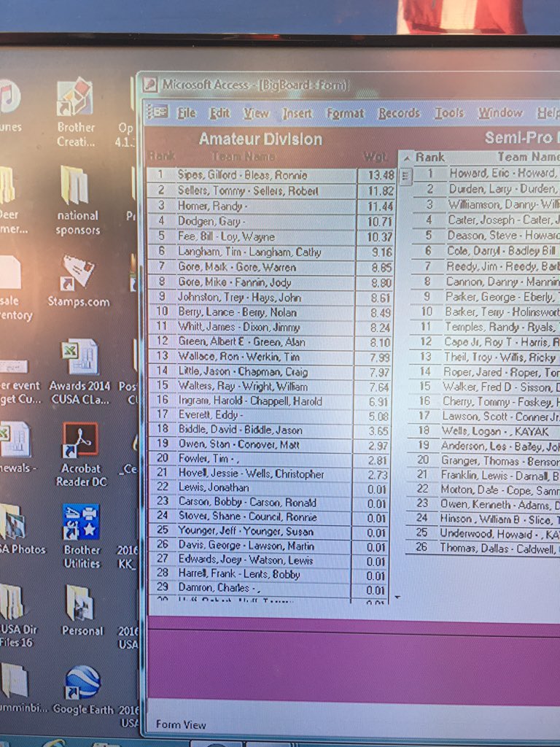Open the Records menu
This screenshot has width=560, height=747.
(399, 113)
